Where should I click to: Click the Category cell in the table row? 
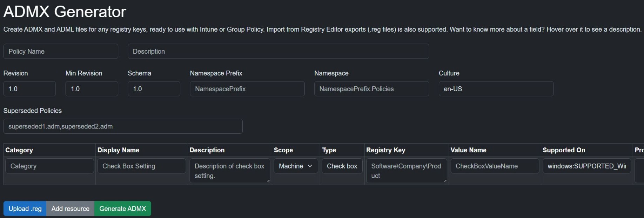[x=49, y=166]
